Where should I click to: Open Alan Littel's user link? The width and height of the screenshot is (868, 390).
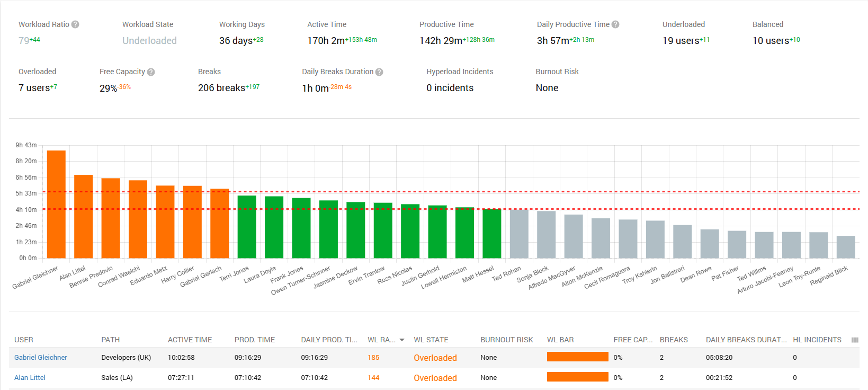click(x=30, y=378)
